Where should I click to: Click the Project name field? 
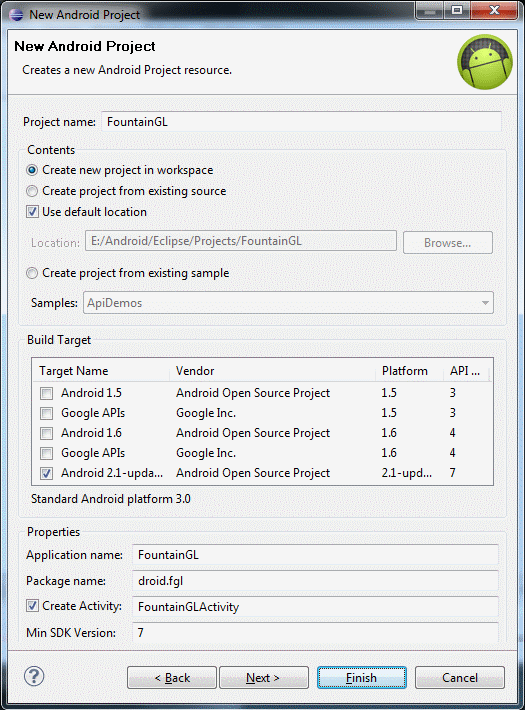(301, 122)
